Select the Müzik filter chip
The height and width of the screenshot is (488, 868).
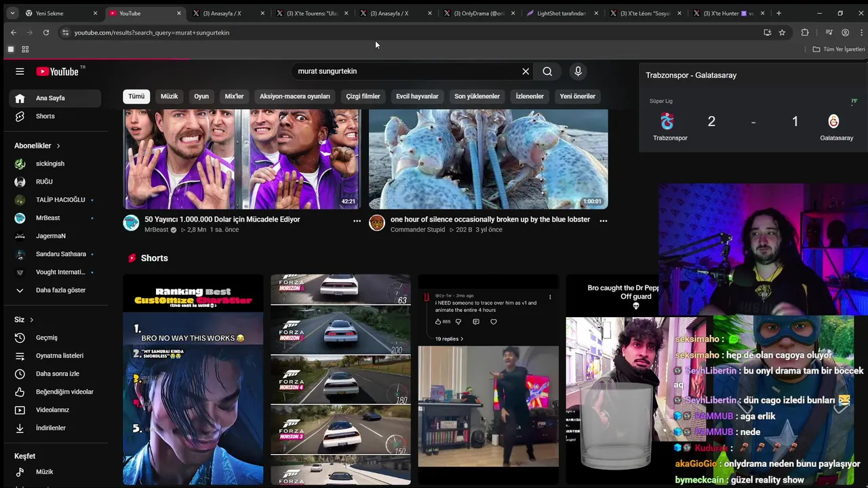click(170, 96)
